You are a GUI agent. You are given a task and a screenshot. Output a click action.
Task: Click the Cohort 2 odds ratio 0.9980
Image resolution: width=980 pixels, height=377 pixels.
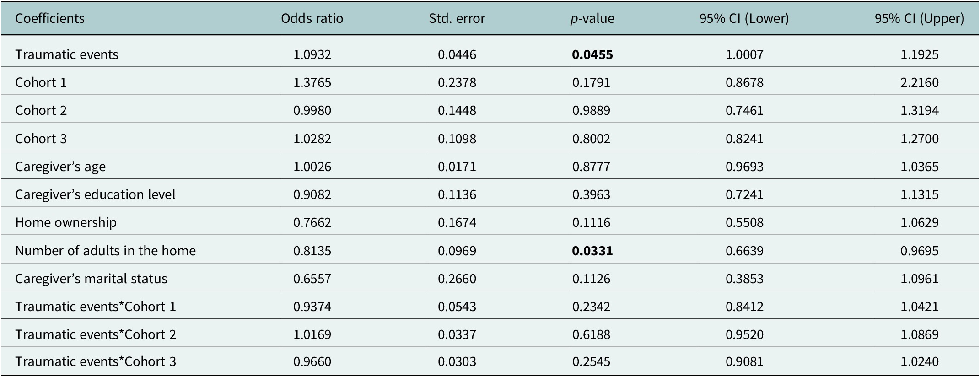(312, 110)
